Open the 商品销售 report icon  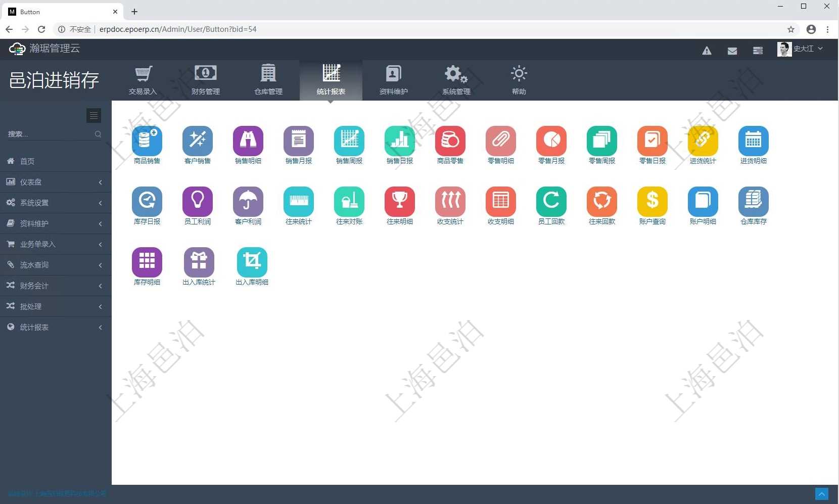point(147,141)
